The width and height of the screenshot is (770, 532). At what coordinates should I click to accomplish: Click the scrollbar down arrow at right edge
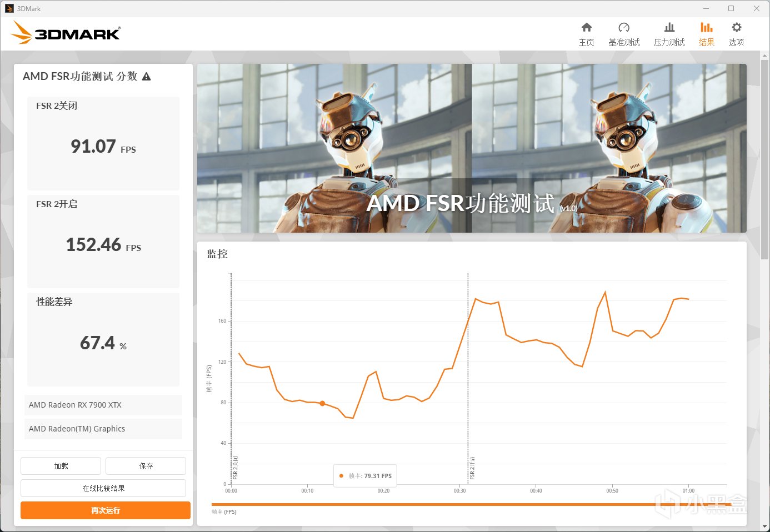(x=765, y=526)
